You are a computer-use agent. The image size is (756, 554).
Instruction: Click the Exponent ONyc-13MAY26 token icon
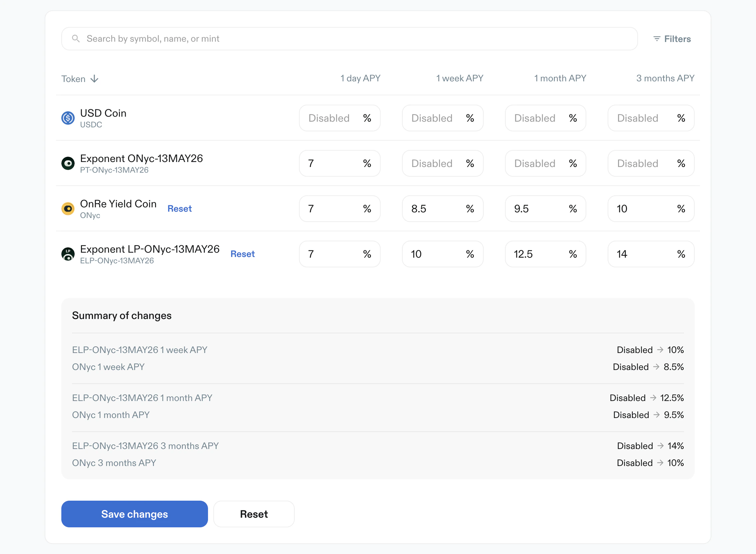coord(68,163)
